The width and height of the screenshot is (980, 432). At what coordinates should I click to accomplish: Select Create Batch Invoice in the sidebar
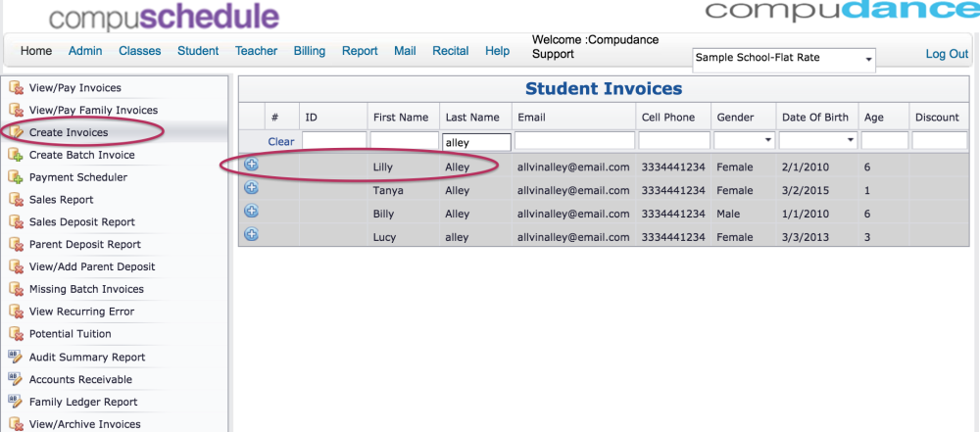coord(82,155)
